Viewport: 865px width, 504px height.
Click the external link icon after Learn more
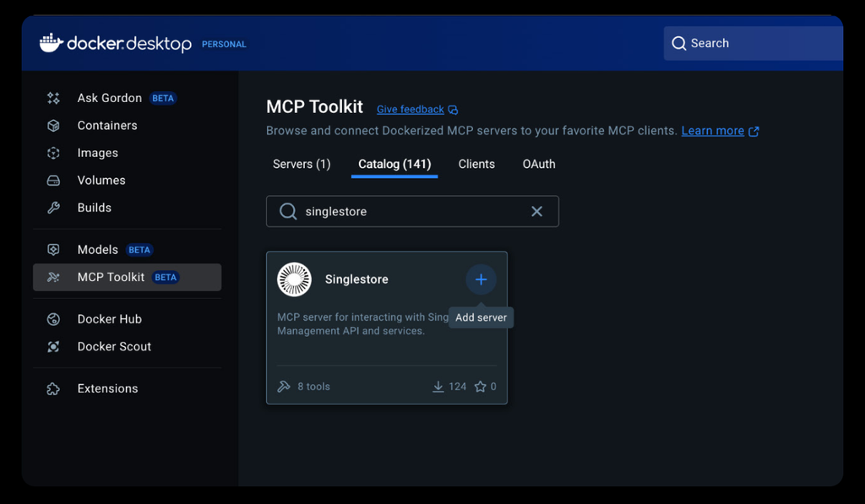click(x=753, y=131)
